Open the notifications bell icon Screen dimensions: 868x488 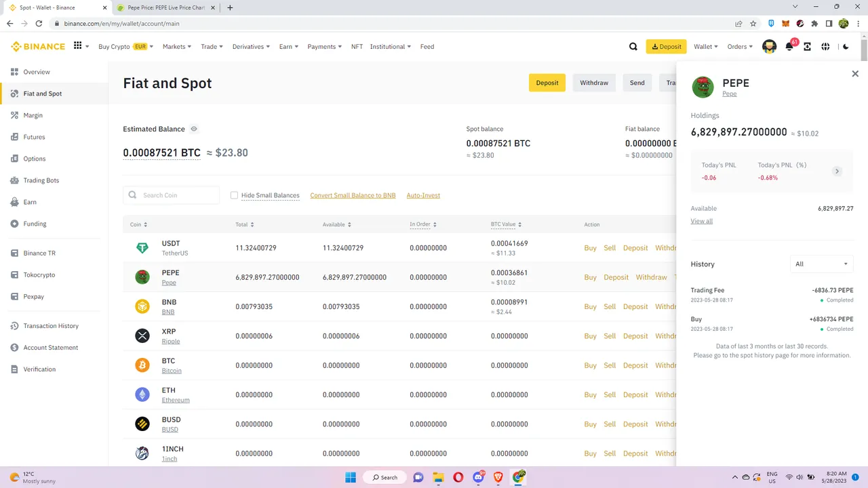789,47
